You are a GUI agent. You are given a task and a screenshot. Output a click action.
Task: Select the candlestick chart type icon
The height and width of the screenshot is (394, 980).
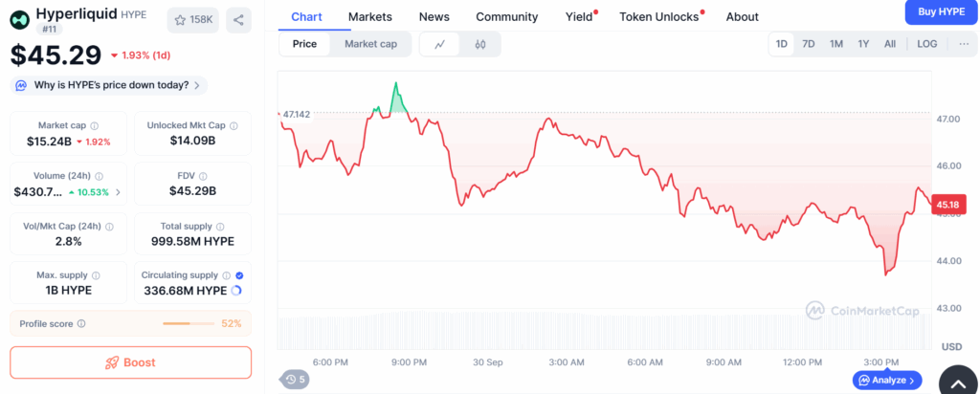pos(480,44)
